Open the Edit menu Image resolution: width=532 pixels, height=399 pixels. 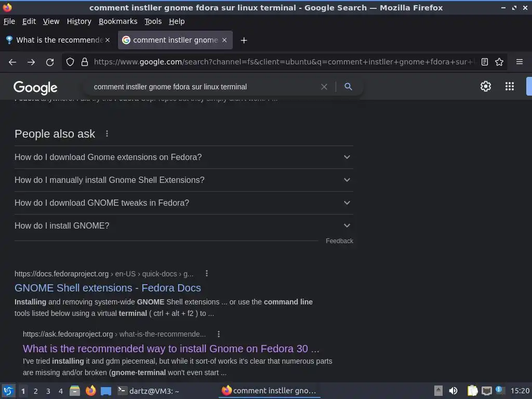(29, 21)
